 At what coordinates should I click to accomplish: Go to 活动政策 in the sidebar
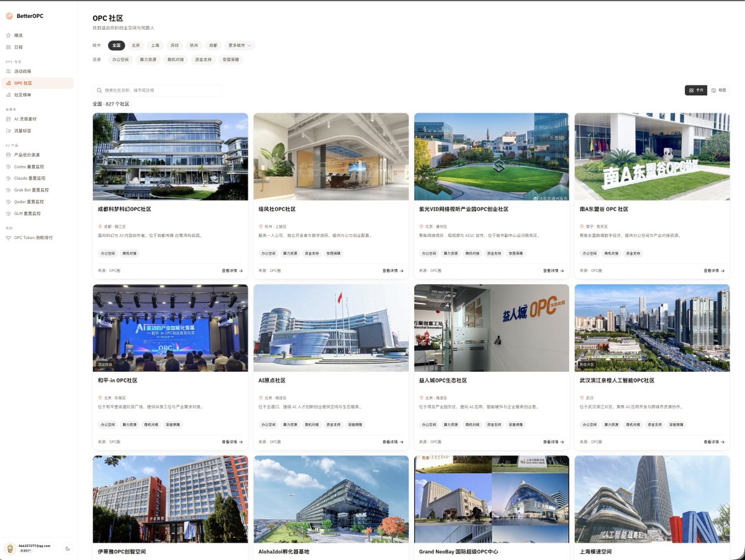pos(38,71)
